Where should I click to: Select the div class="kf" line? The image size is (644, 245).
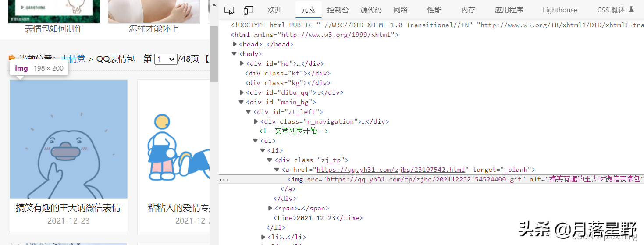tap(288, 73)
